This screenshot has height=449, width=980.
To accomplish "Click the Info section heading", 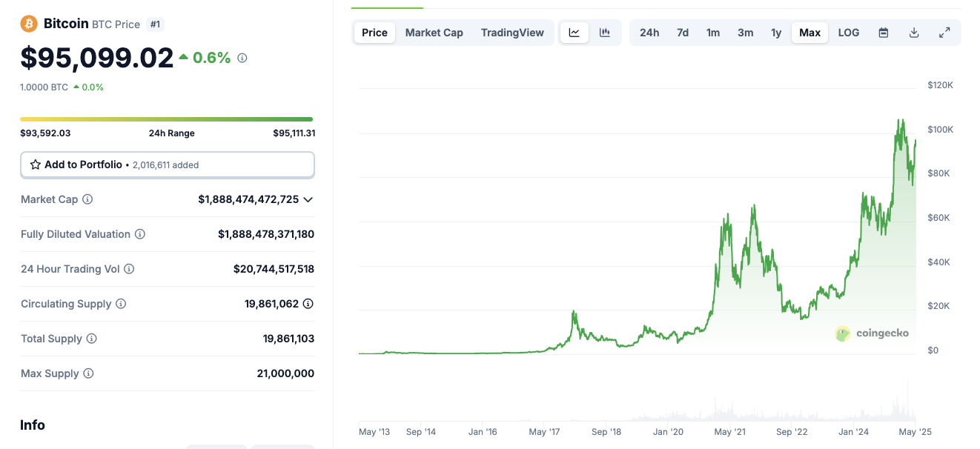I will (33, 425).
